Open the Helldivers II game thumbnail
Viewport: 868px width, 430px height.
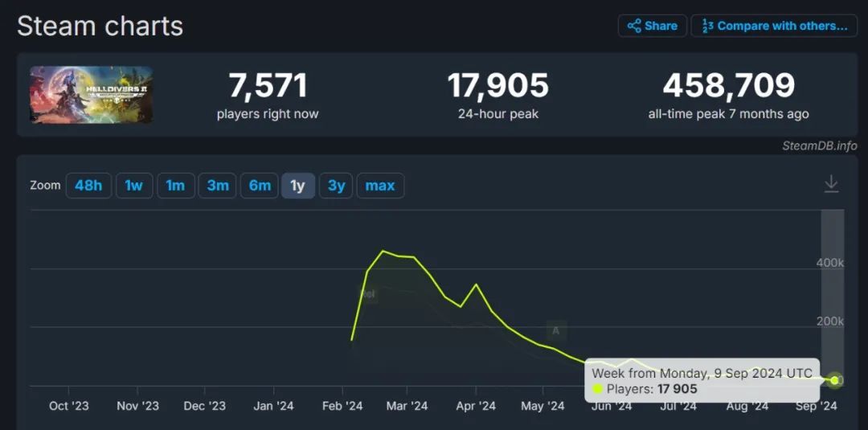[92, 95]
